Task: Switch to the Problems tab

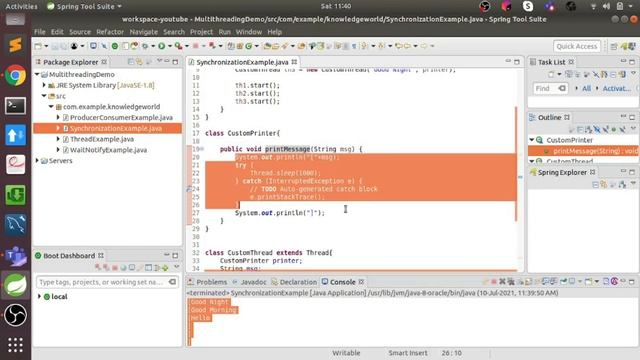Action: [207, 282]
